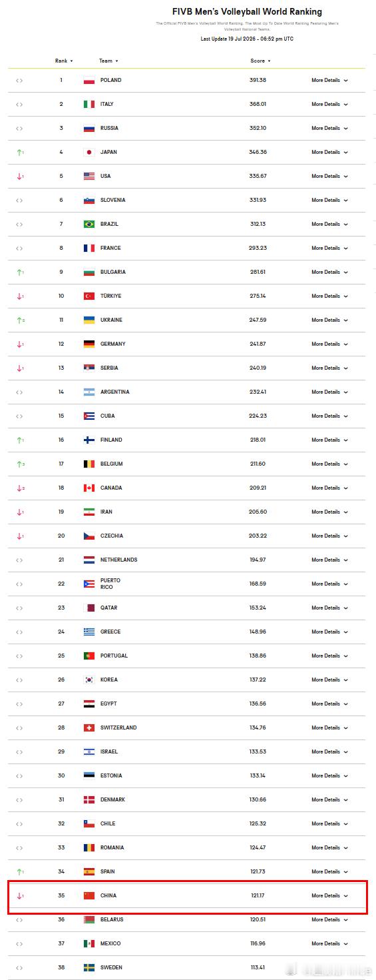Expand More Details for China
The image size is (376, 980).
coord(329,895)
